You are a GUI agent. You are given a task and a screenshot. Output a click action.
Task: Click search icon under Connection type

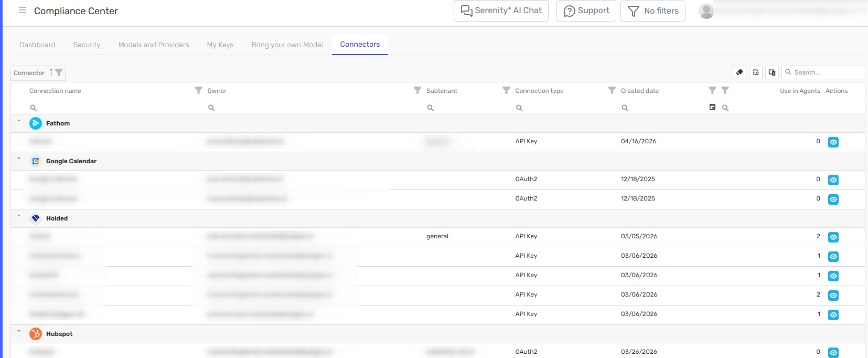point(519,108)
